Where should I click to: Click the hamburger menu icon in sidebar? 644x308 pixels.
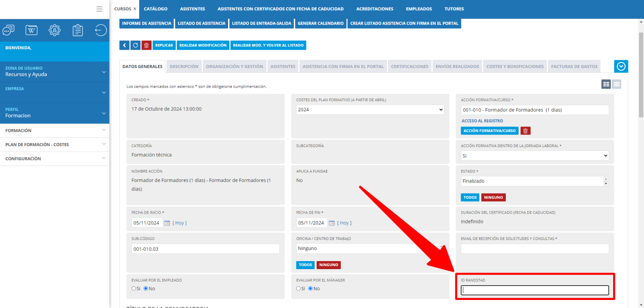tap(99, 9)
